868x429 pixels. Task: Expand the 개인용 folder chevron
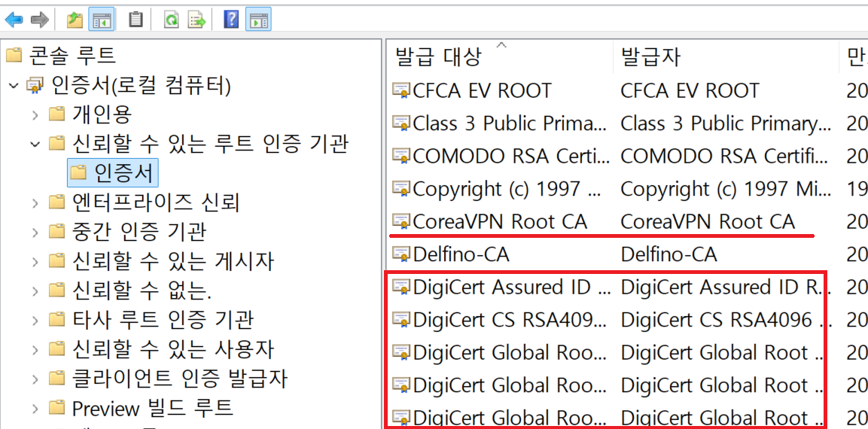(35, 115)
